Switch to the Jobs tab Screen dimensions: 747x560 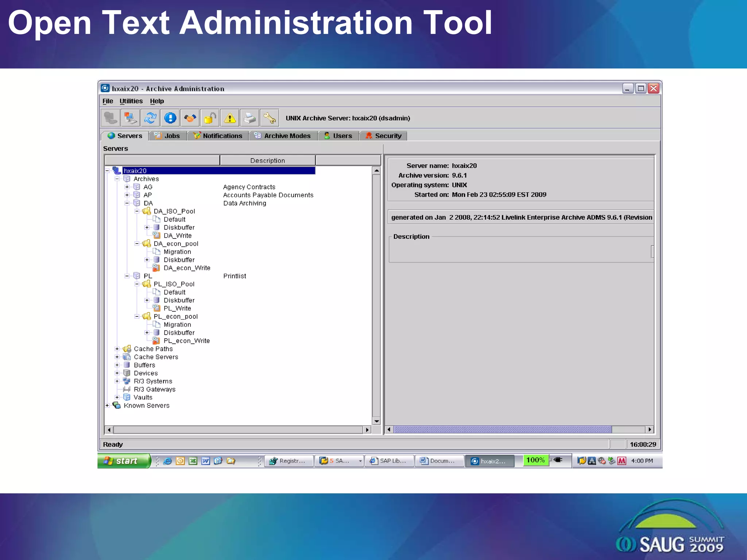point(167,136)
